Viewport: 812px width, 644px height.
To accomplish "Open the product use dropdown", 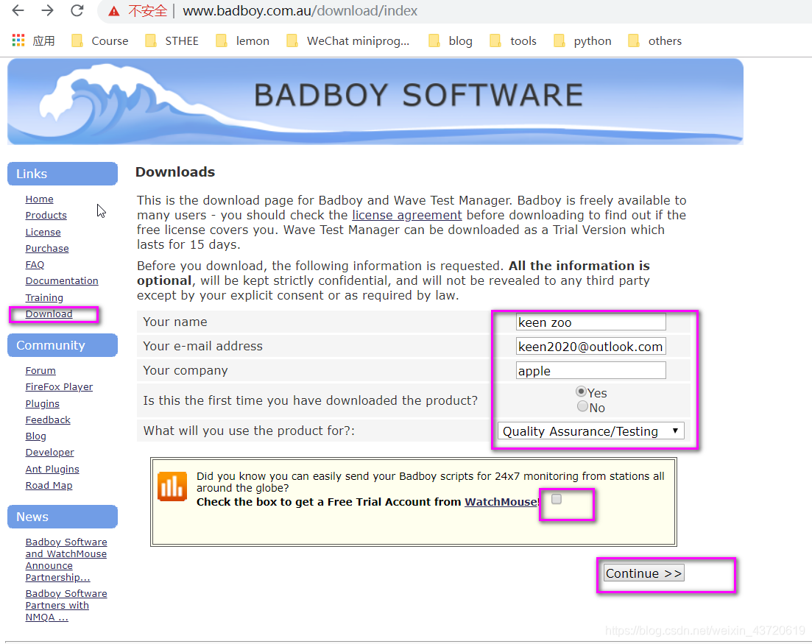I will click(x=591, y=431).
